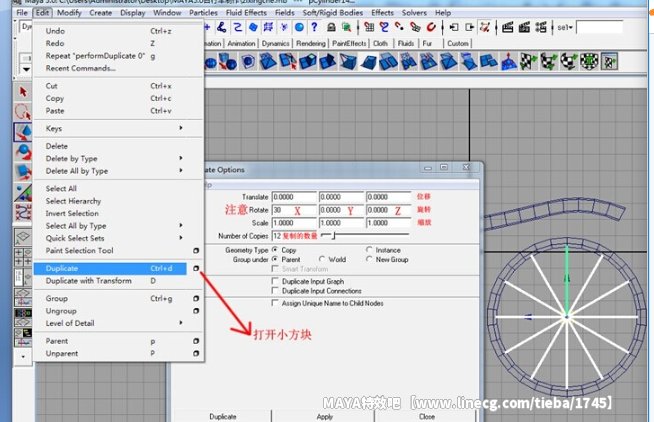654x422 pixels.
Task: Click the red horseshoe magnet icon
Action: tap(431, 28)
